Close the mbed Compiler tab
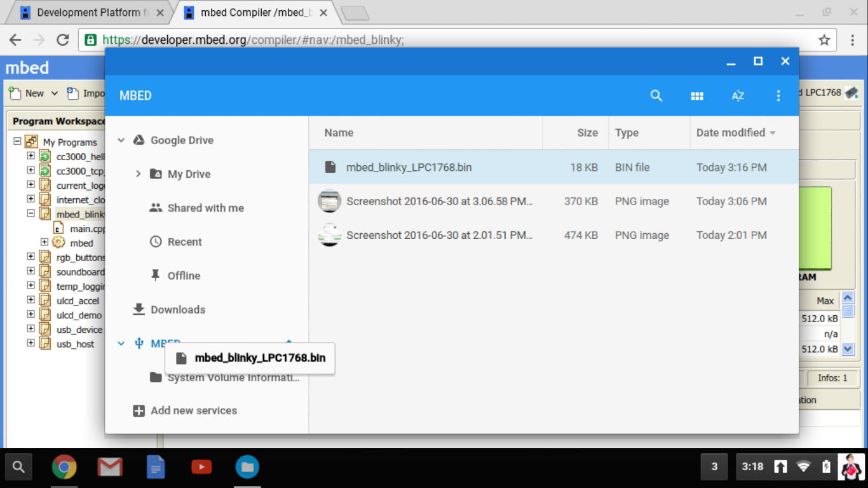 [x=324, y=13]
